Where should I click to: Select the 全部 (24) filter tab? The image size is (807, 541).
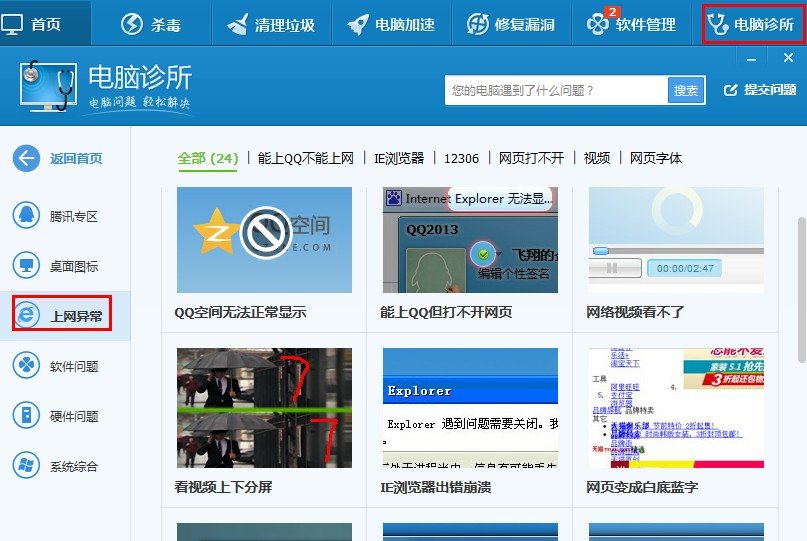[208, 158]
